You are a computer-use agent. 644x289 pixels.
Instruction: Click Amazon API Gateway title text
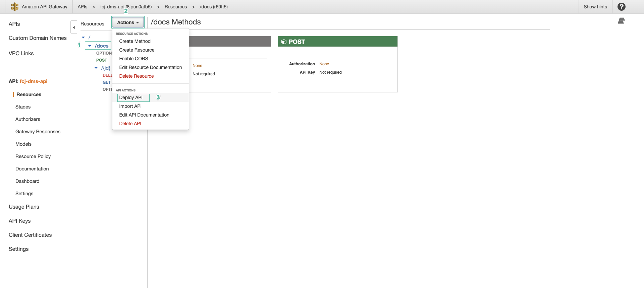[45, 7]
